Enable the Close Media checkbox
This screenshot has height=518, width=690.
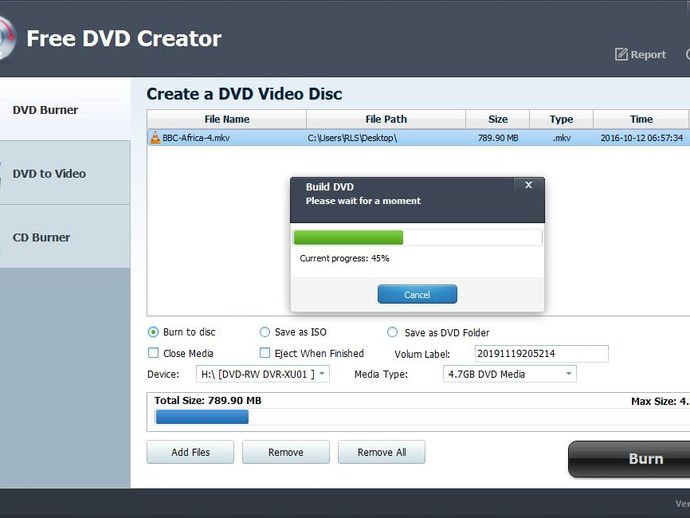point(153,353)
